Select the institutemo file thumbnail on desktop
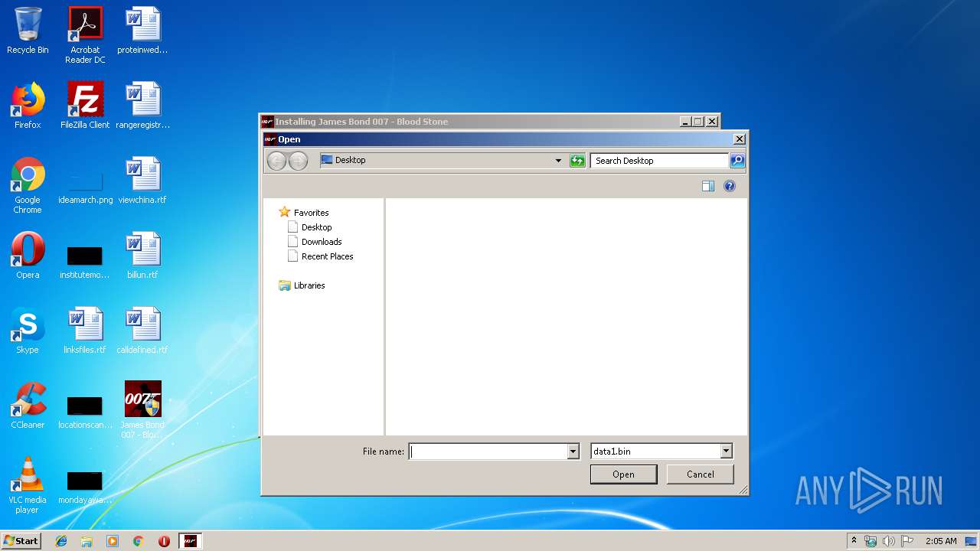 85,262
